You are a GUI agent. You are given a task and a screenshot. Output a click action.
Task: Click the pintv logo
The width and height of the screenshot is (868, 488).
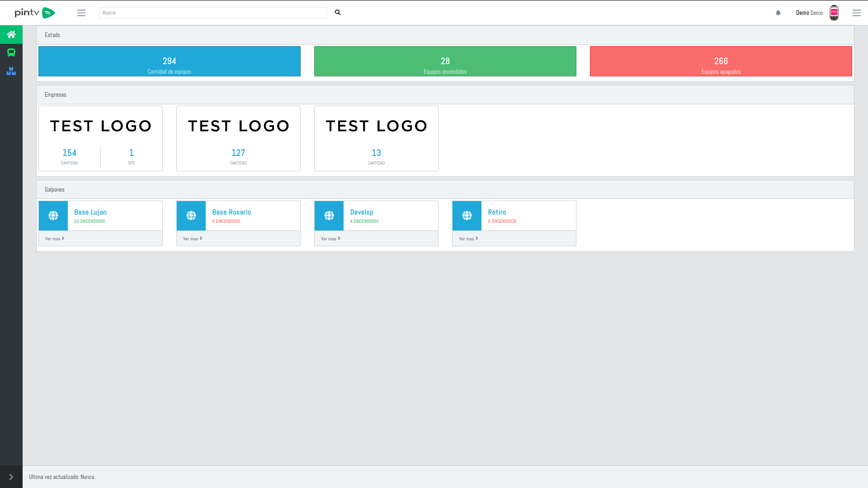click(x=35, y=13)
